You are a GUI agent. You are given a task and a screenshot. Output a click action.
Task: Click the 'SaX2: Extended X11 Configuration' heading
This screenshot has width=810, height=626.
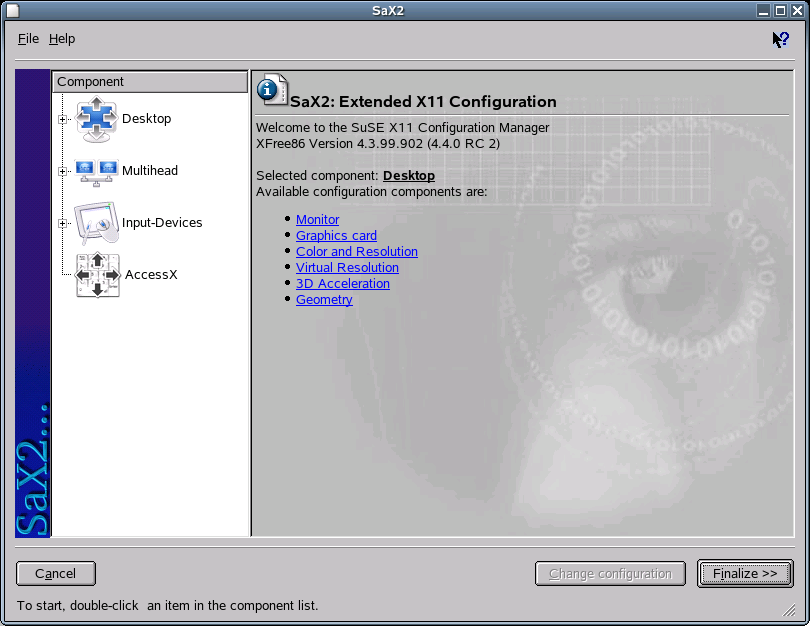pos(423,102)
